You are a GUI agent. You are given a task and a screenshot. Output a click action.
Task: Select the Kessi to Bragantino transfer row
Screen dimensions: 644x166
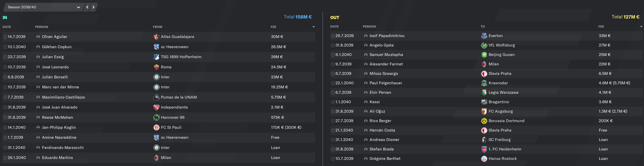pyautogui.click(x=486, y=102)
